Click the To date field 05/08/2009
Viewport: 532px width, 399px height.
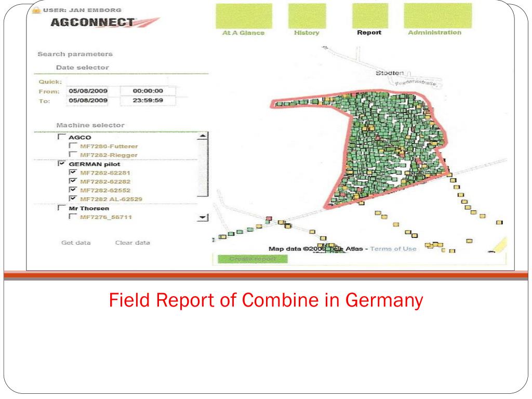[87, 100]
